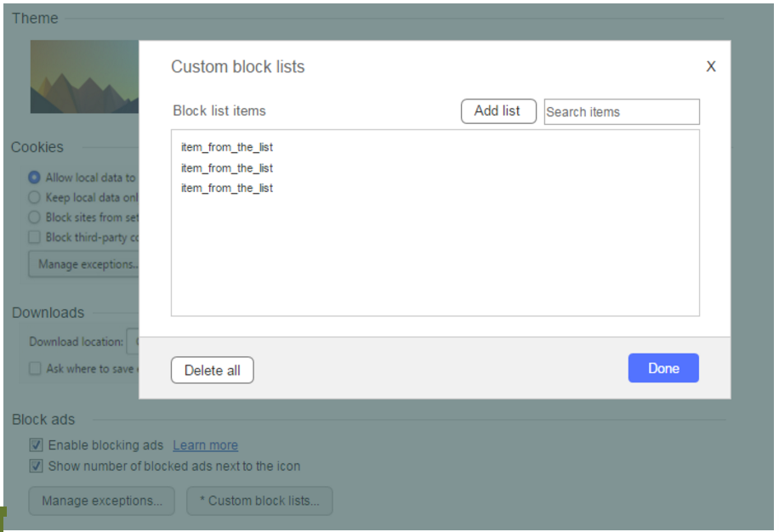Select the first item_from_the_list entry

227,147
